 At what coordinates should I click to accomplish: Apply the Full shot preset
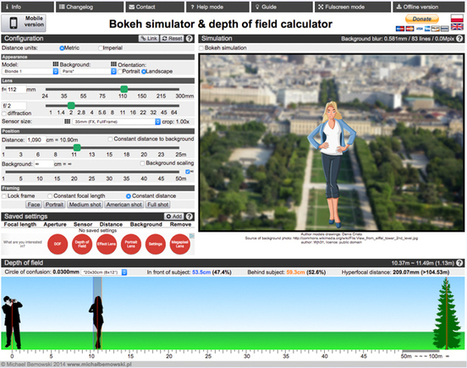(x=158, y=205)
